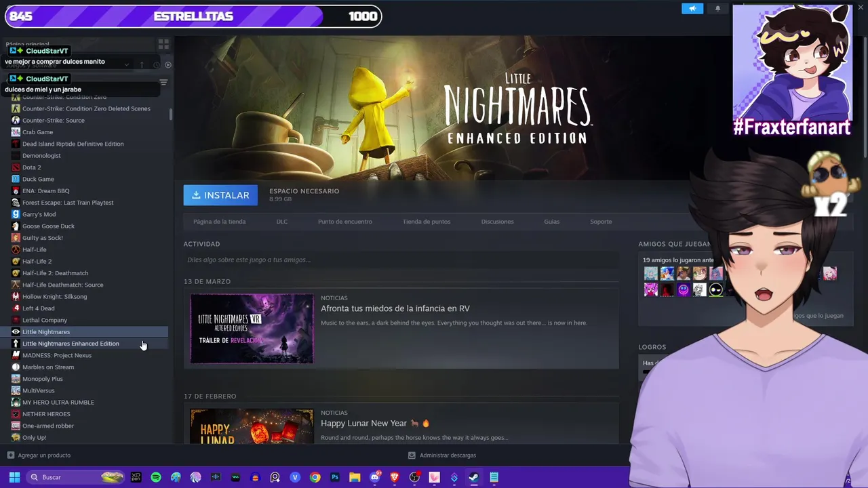Select NETHER HEROES in library
The width and height of the screenshot is (868, 488).
coord(46,414)
